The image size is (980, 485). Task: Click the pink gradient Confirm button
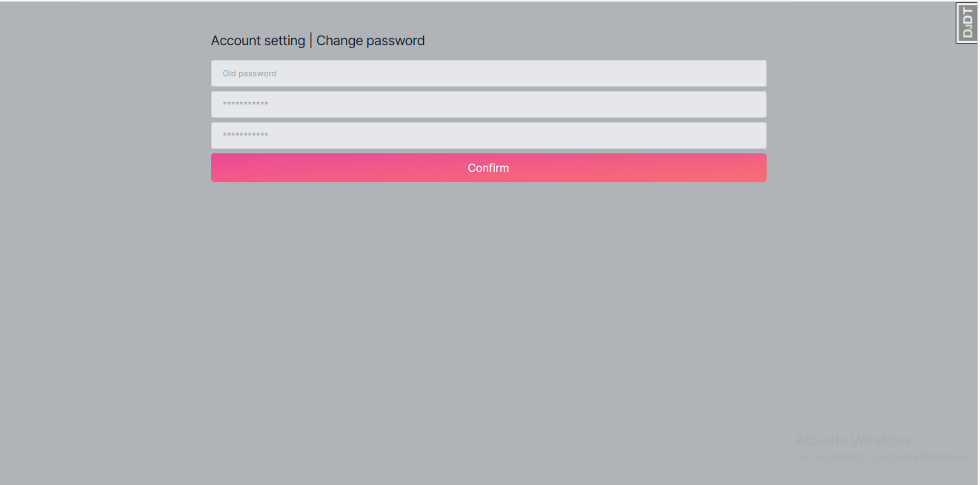(488, 167)
